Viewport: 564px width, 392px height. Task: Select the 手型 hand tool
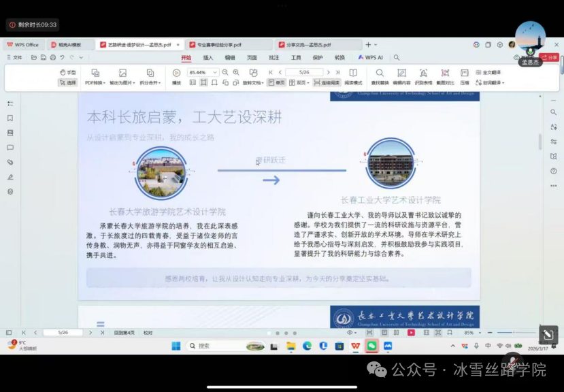coord(67,72)
